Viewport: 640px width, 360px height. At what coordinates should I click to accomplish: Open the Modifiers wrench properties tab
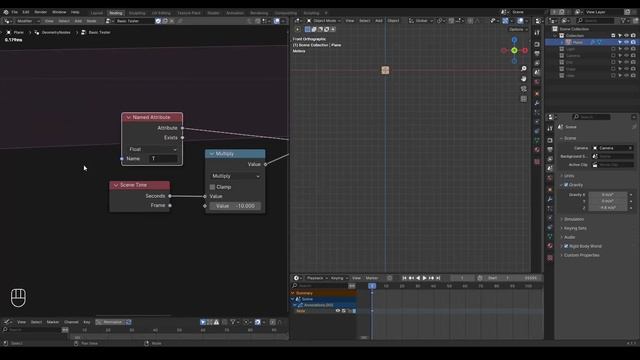550,199
